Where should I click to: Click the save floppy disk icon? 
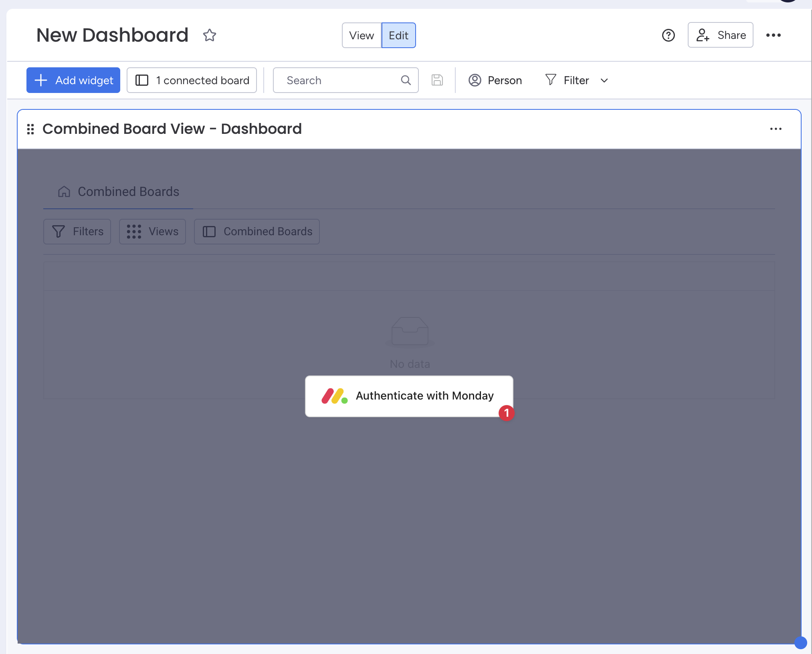tap(437, 80)
